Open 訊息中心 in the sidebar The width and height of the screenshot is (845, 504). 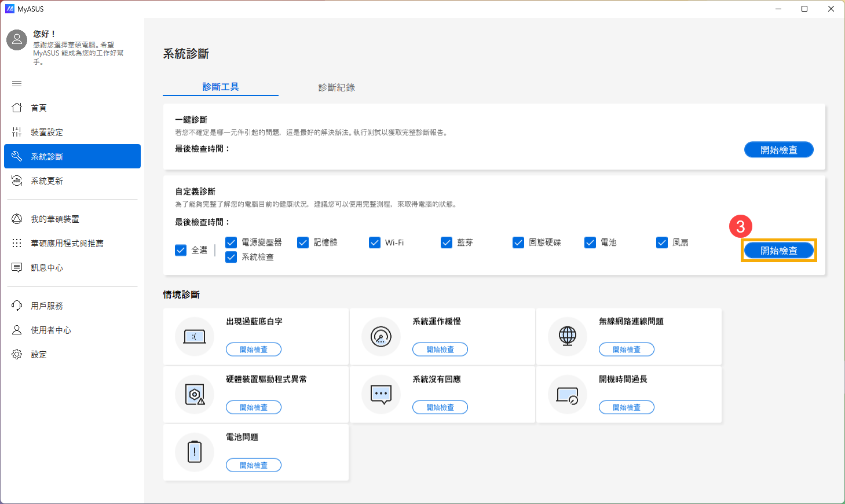pos(72,267)
